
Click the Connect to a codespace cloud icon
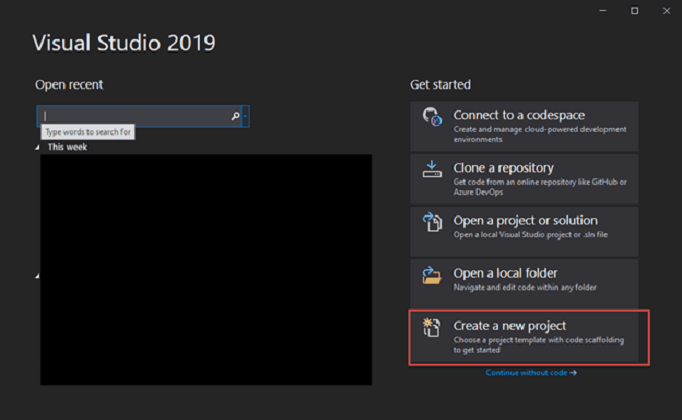432,119
